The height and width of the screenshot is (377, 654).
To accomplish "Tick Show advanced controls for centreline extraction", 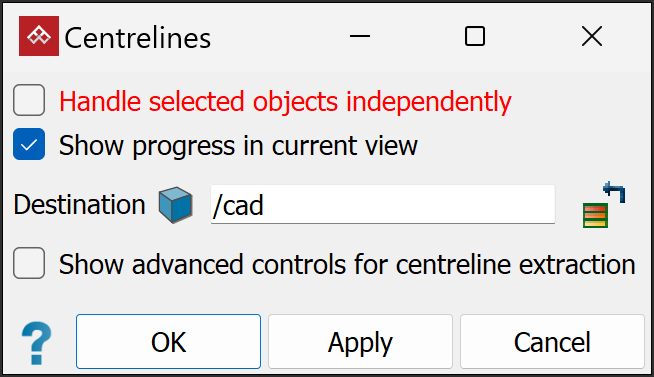I will (29, 263).
